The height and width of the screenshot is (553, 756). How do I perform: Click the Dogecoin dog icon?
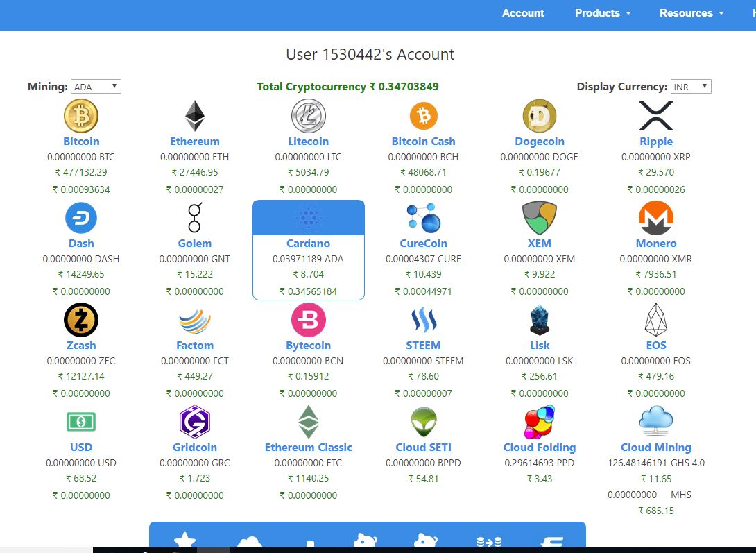coord(540,116)
